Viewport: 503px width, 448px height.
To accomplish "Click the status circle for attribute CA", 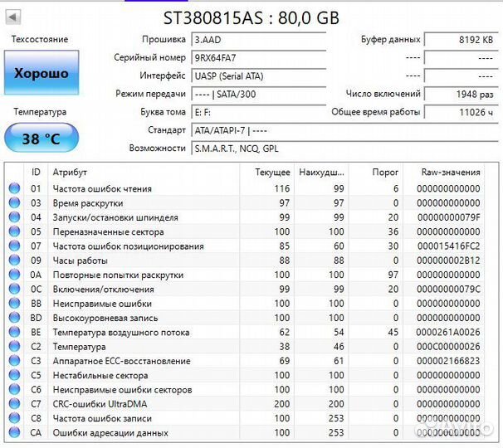I will pyautogui.click(x=14, y=432).
